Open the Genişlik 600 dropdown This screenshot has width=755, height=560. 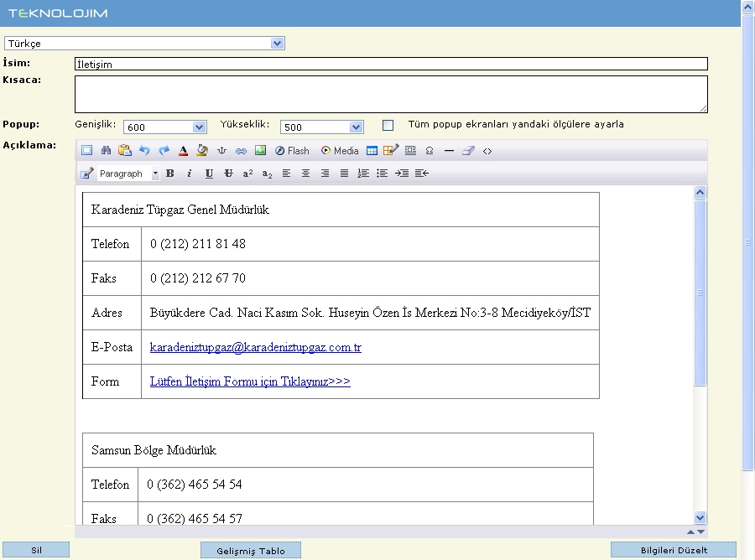pyautogui.click(x=165, y=127)
